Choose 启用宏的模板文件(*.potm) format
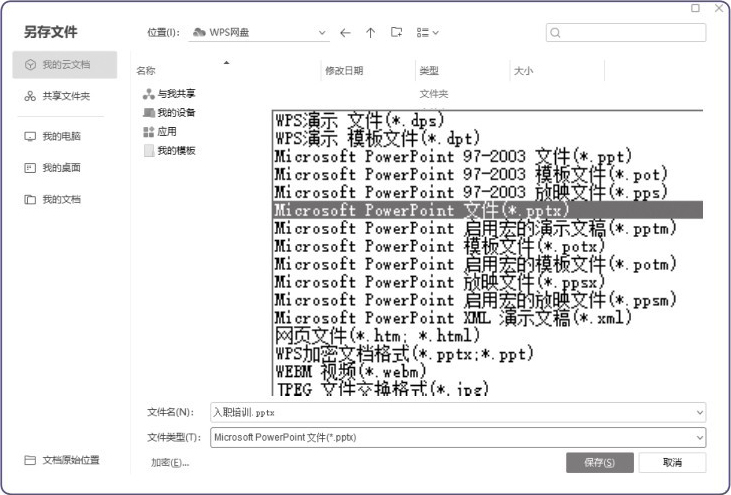The width and height of the screenshot is (731, 495). coord(488,264)
